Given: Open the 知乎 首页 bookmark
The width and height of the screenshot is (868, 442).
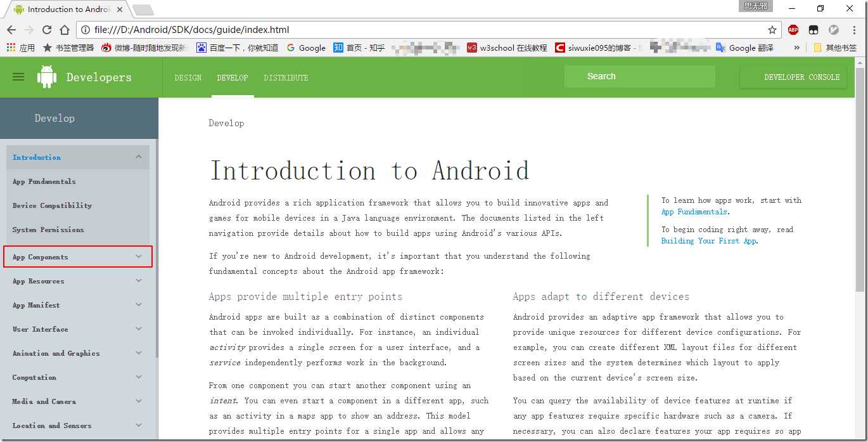Looking at the screenshot, I should 359,48.
